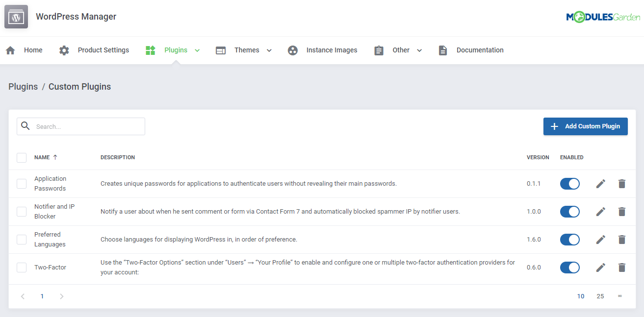Click the Notifier and IP Blocker name
The width and height of the screenshot is (644, 317).
54,212
